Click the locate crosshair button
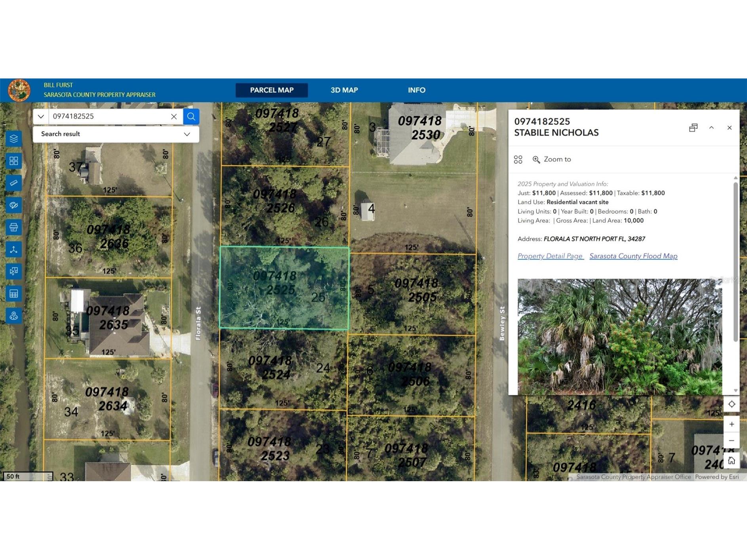Screen dimensions: 747x560 click(x=732, y=404)
